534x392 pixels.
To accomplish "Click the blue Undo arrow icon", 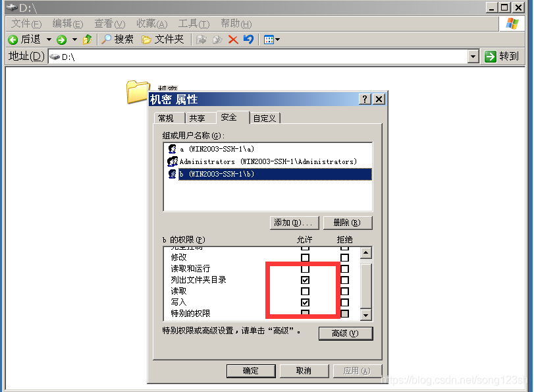I will point(249,40).
